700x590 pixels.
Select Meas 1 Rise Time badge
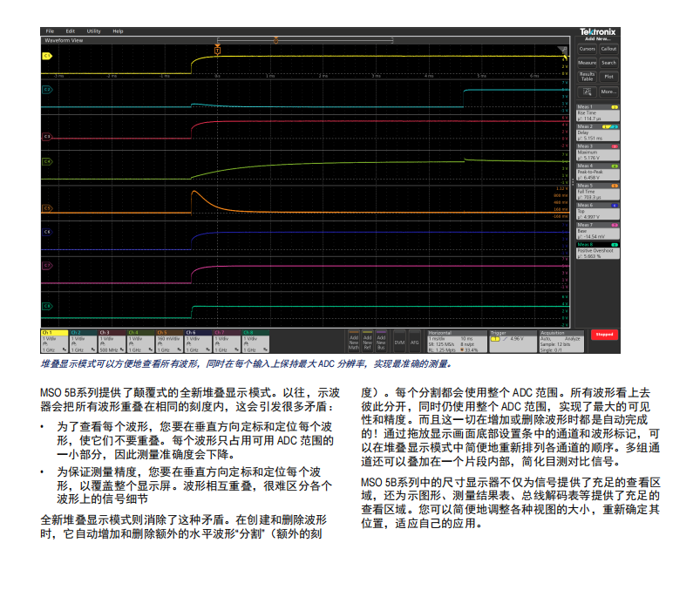(x=598, y=113)
